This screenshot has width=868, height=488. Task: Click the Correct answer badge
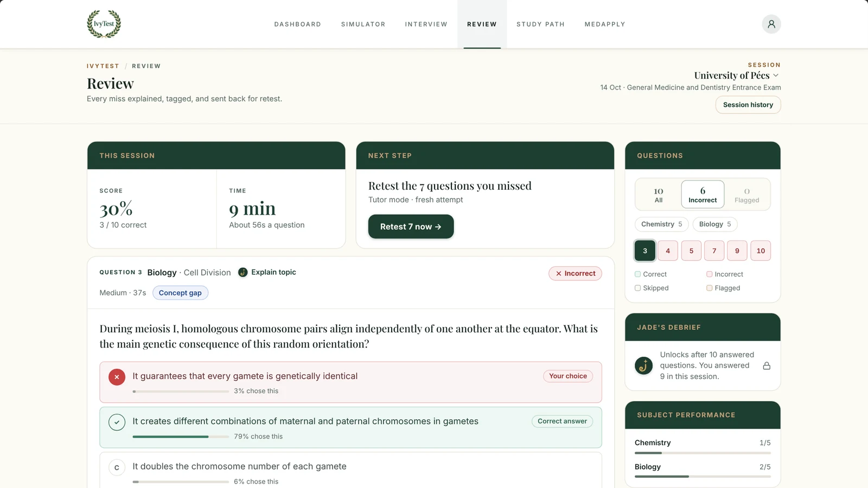pos(562,421)
